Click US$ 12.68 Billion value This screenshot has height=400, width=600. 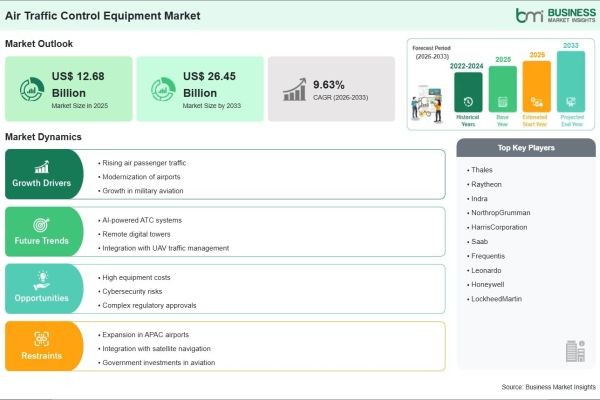point(78,85)
